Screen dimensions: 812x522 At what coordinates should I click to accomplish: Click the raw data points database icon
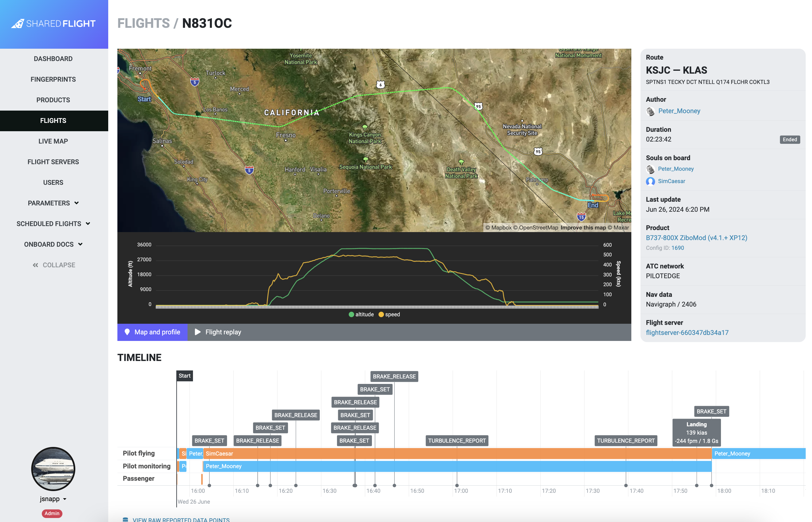point(125,519)
